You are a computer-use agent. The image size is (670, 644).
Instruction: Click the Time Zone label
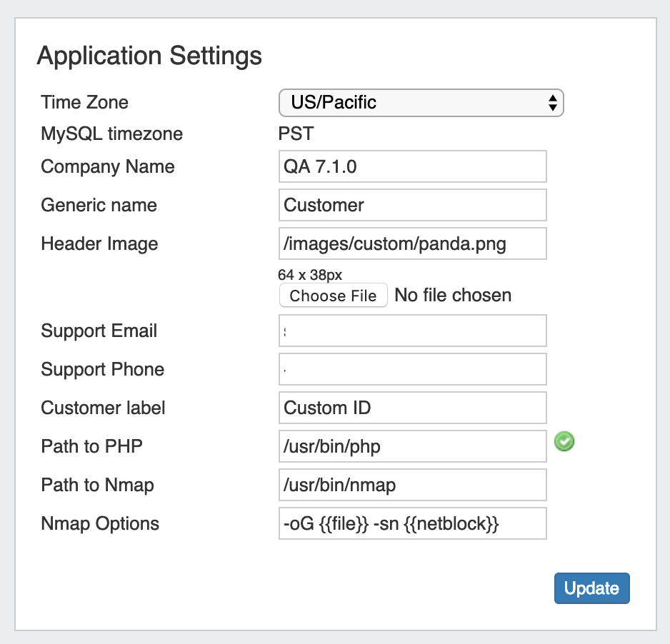coord(85,102)
